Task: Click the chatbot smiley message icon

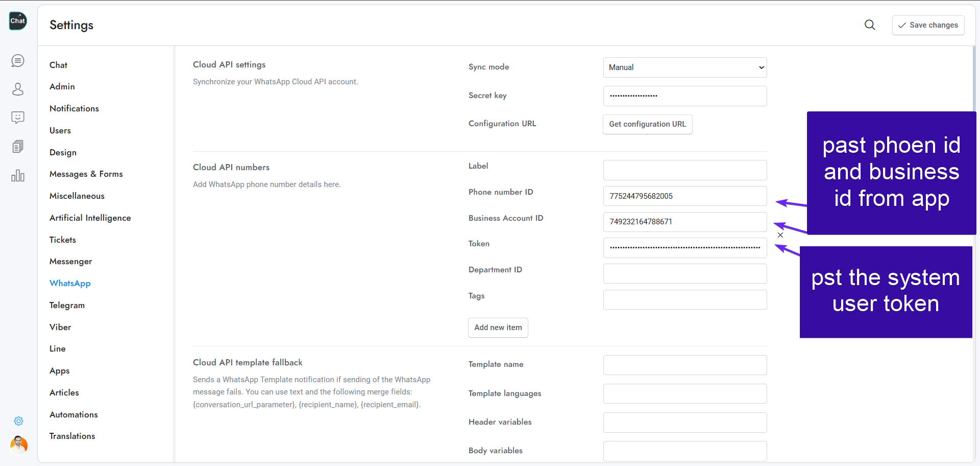Action: click(x=18, y=118)
